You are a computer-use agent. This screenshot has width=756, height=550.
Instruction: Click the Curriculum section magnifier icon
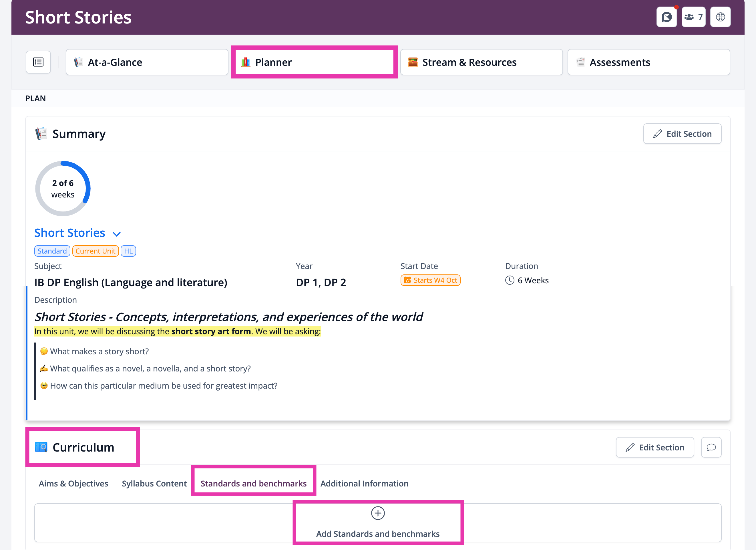pos(41,447)
